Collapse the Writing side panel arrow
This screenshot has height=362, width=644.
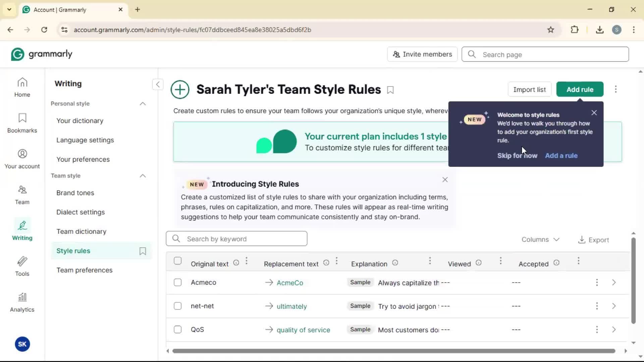[158, 84]
